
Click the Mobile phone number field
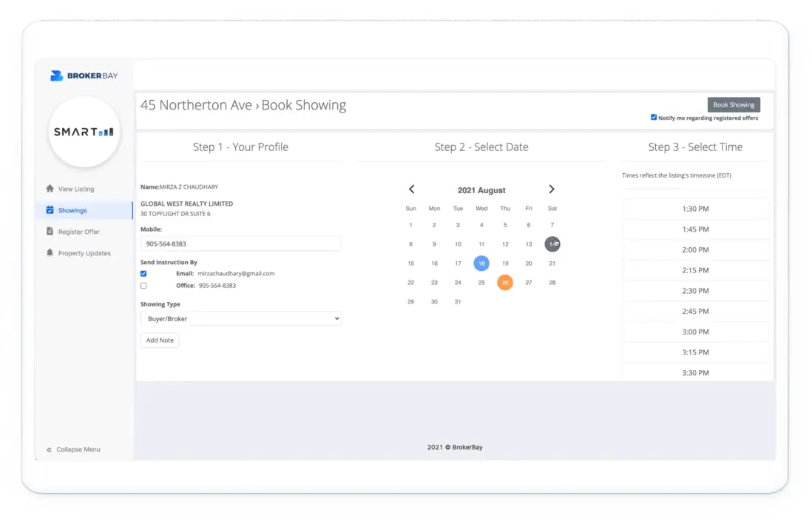pos(240,243)
